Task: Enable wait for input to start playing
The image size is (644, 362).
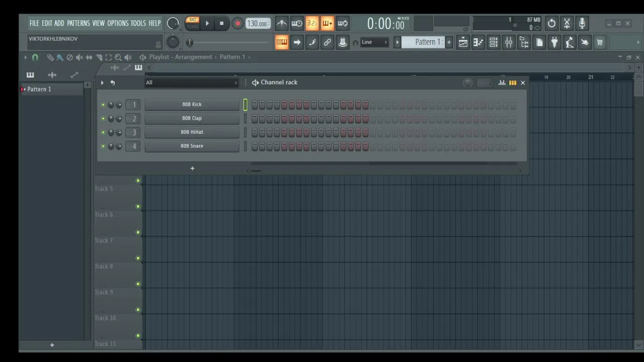Action: 297,23
